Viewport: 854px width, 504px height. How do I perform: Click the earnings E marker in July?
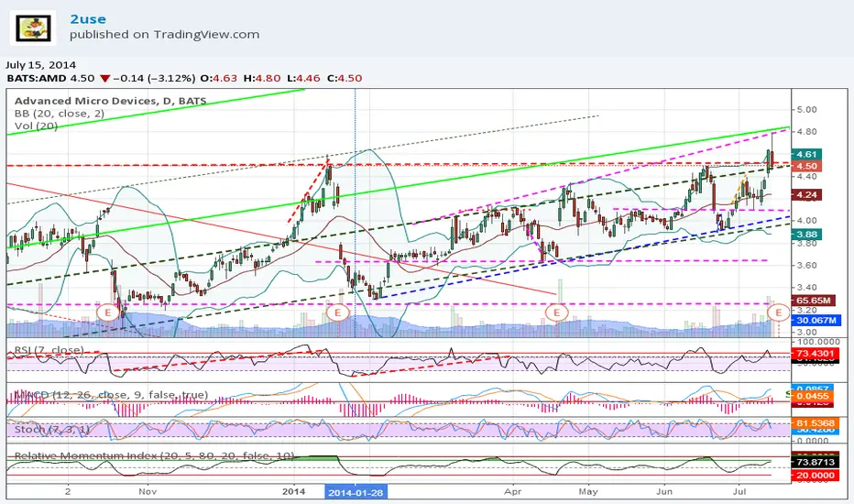(778, 312)
